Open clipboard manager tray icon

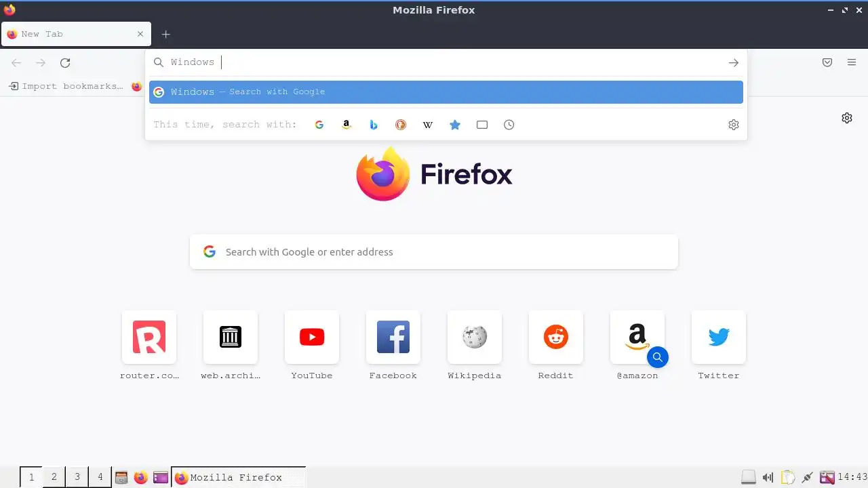pyautogui.click(x=788, y=477)
